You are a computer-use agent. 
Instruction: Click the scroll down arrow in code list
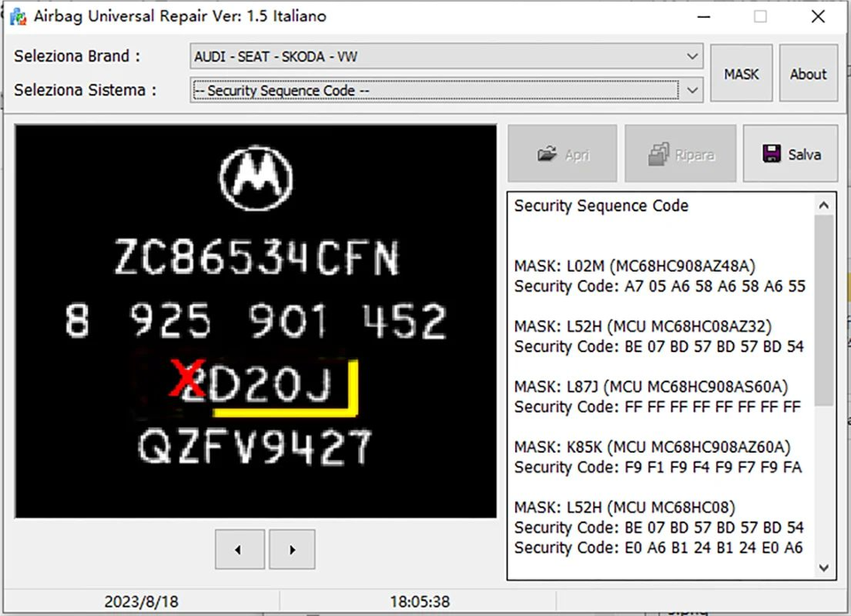(x=824, y=567)
